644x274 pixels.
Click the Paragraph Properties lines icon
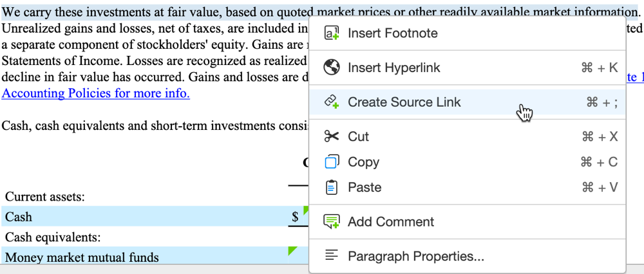pos(332,256)
